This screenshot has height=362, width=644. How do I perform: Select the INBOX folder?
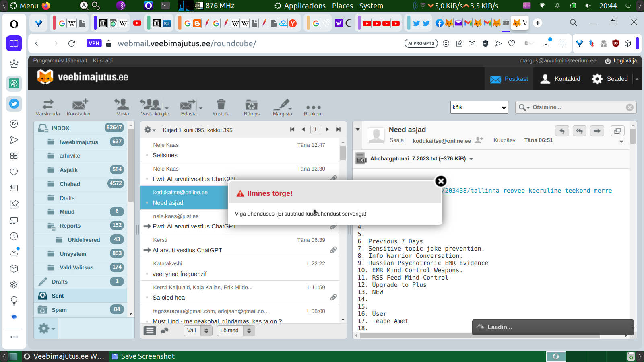[80, 128]
